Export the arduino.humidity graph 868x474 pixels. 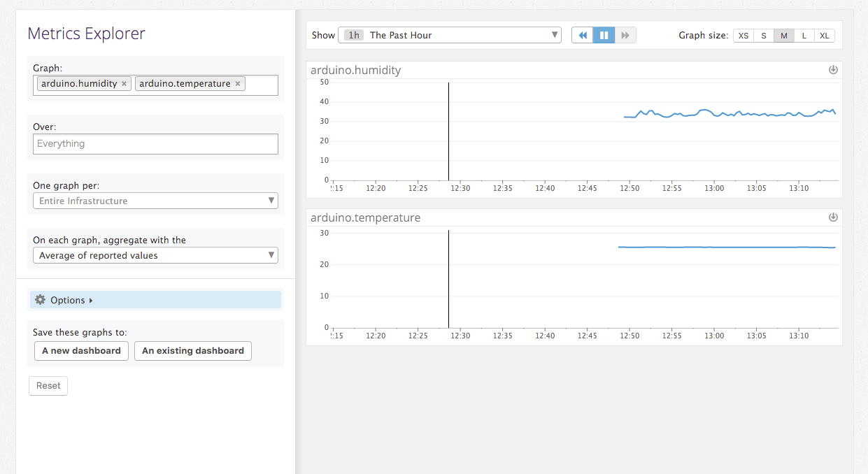pyautogui.click(x=833, y=70)
